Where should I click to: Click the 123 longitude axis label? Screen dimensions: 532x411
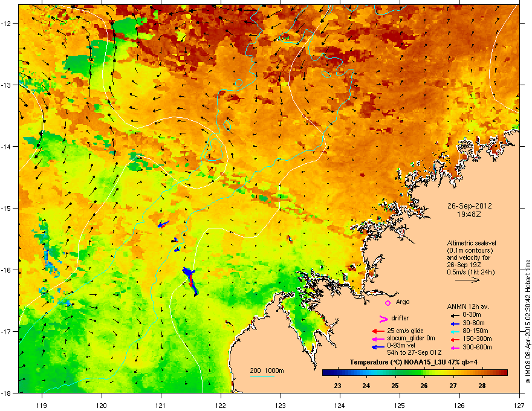point(281,405)
